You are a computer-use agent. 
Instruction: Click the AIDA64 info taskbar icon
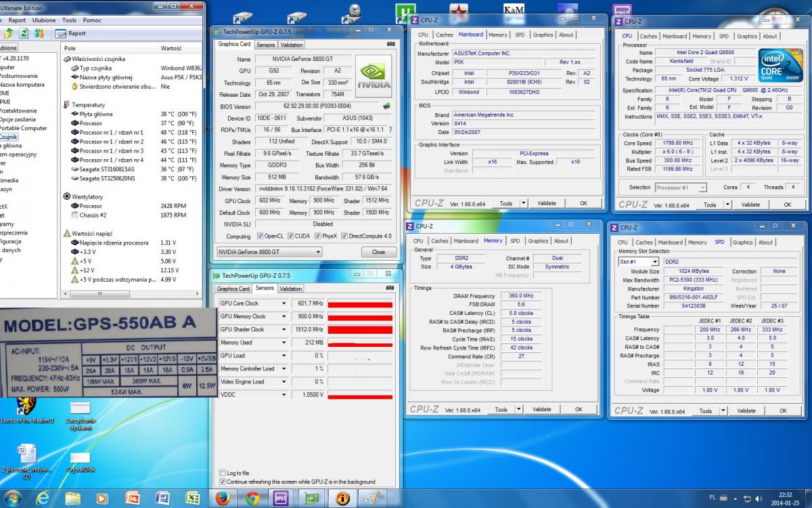342,498
